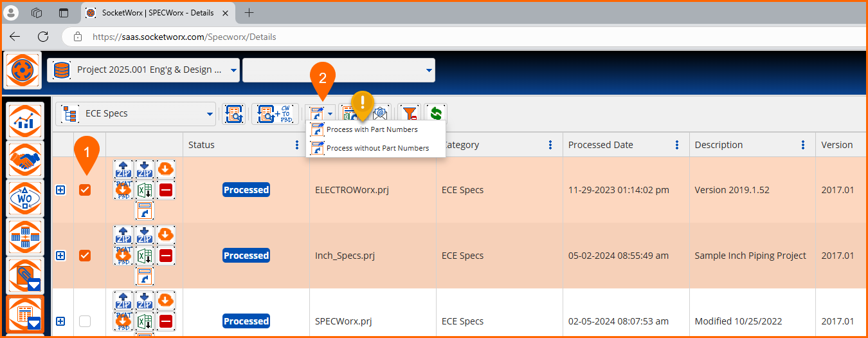This screenshot has height=338, width=868.
Task: Click the process specs toolbar button
Action: tap(316, 114)
